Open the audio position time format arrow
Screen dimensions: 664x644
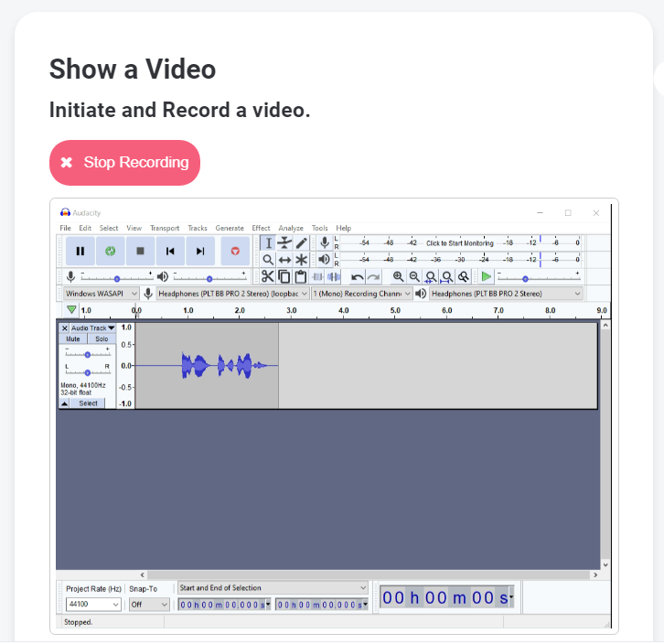click(x=511, y=597)
